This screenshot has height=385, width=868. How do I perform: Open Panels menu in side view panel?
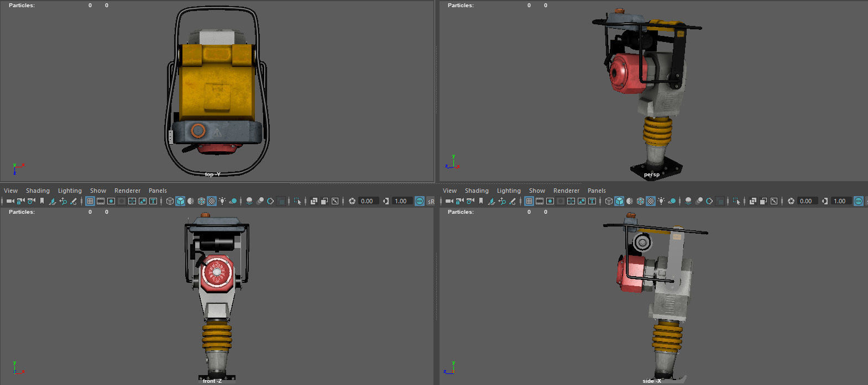point(597,191)
